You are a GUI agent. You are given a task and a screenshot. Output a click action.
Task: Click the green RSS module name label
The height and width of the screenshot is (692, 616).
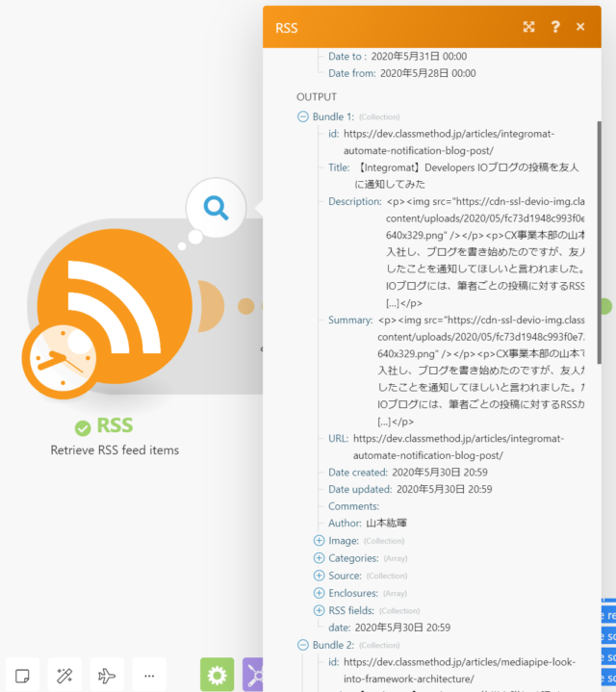[x=115, y=425]
